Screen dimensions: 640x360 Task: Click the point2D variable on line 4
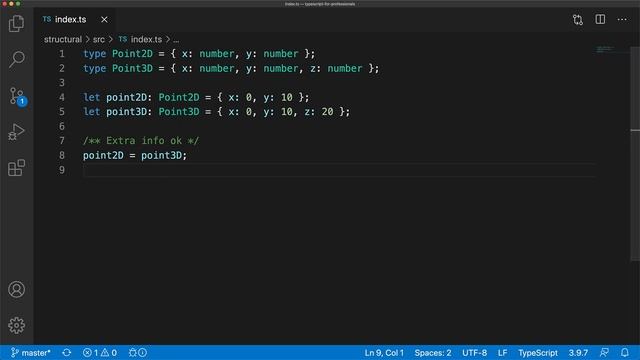(x=127, y=98)
